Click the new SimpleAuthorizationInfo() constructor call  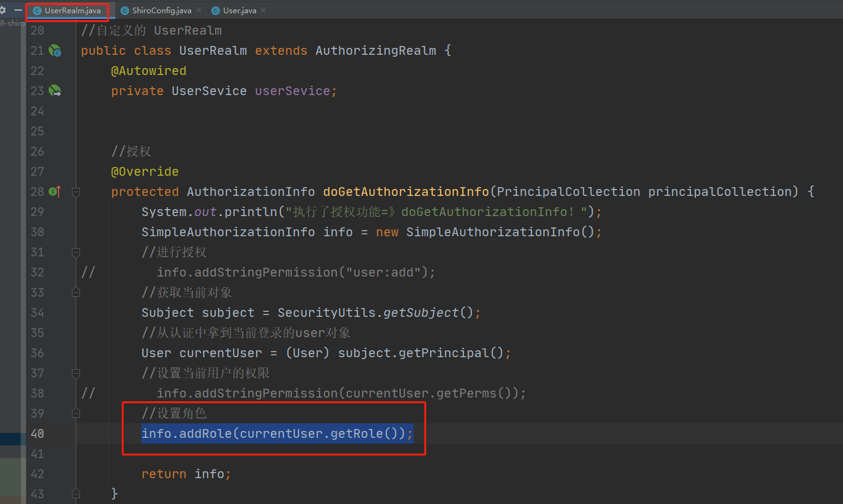click(x=485, y=232)
